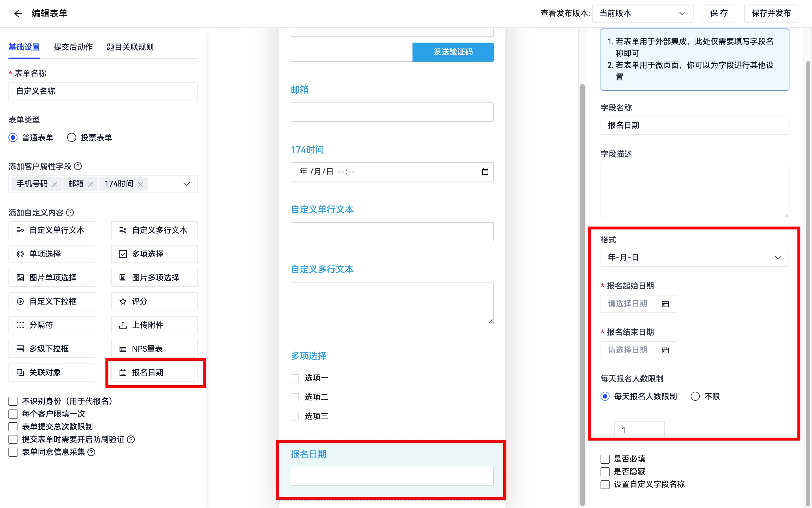Add 图片单项选择 field
812x508 pixels.
tap(52, 277)
